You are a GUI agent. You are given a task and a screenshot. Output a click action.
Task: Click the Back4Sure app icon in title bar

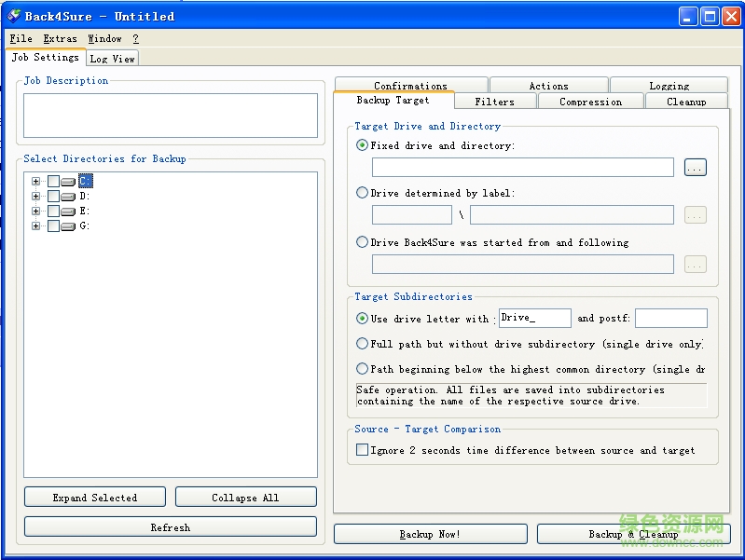click(14, 16)
